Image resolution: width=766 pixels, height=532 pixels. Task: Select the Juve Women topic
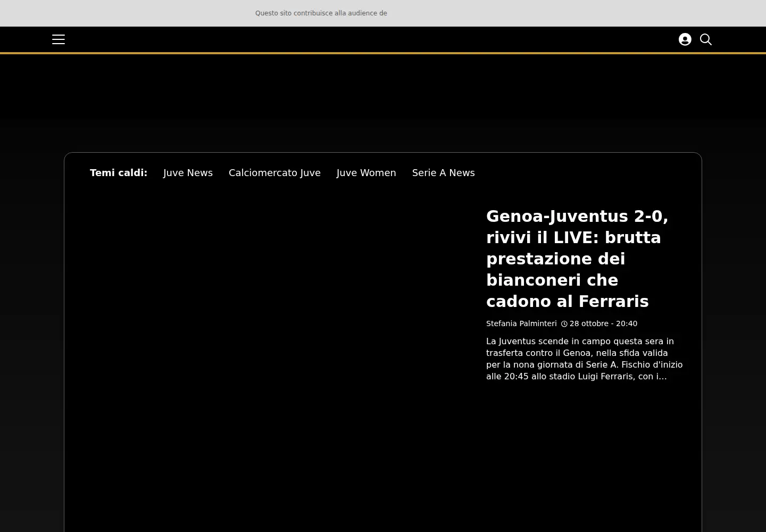pos(367,173)
